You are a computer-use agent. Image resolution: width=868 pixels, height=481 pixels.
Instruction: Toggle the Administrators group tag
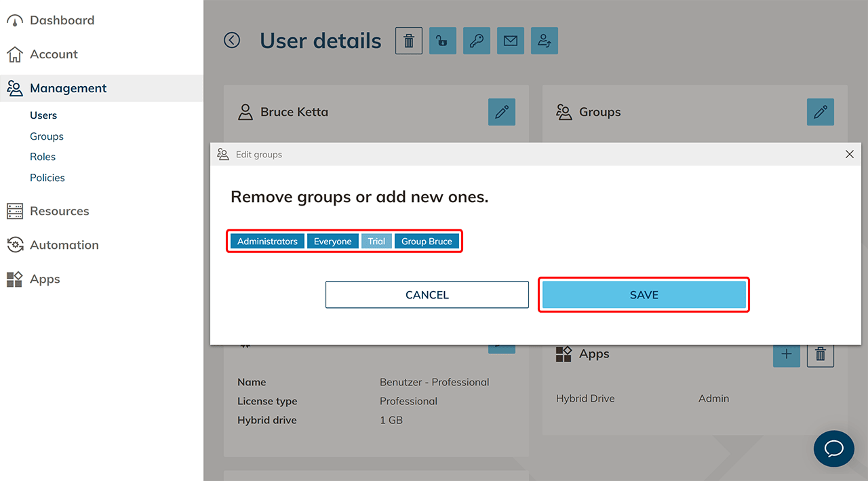point(267,242)
